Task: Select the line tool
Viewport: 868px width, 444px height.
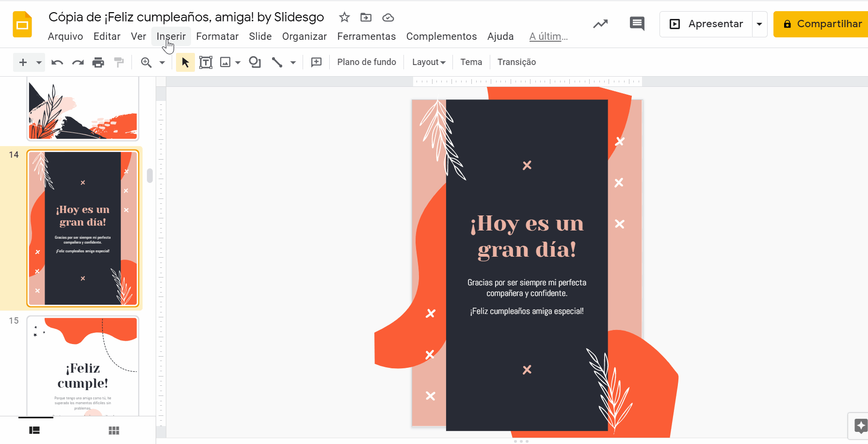Action: click(277, 62)
